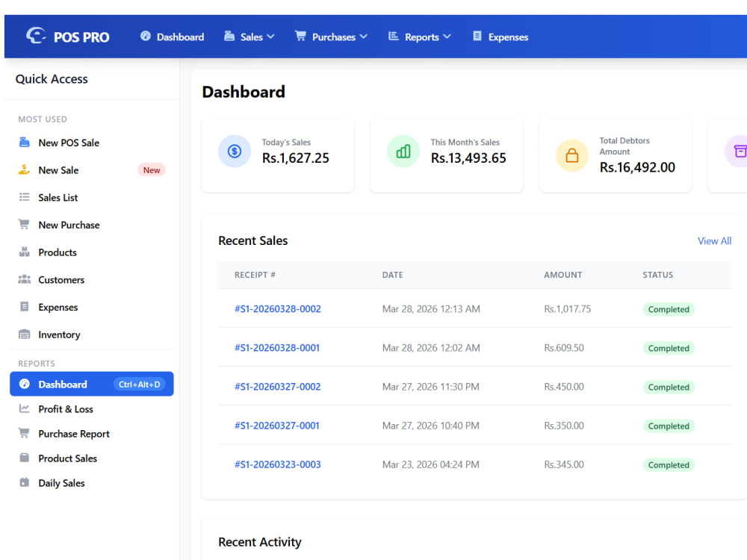Click the Profit & Loss line chart icon
Image resolution: width=747 pixels, height=560 pixels.
pyautogui.click(x=25, y=408)
